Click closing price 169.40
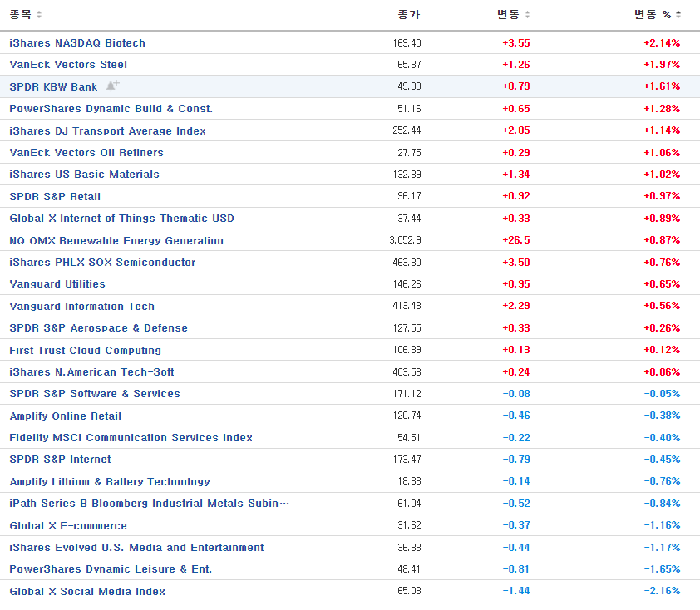The height and width of the screenshot is (610, 700). (x=407, y=43)
